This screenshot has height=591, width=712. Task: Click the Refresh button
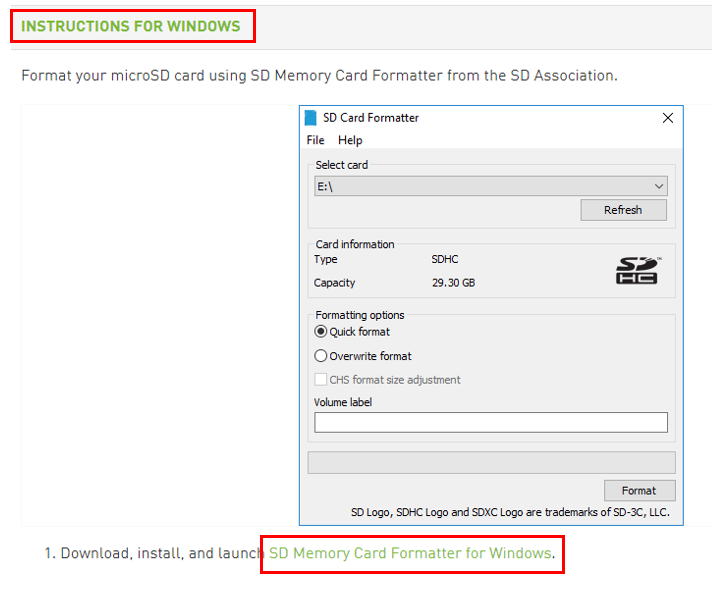tap(623, 210)
